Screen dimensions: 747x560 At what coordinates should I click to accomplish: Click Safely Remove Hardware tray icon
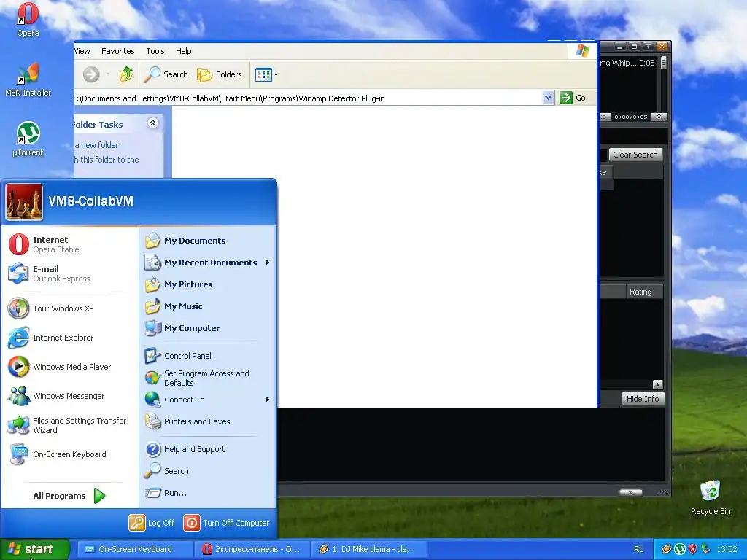click(x=705, y=549)
